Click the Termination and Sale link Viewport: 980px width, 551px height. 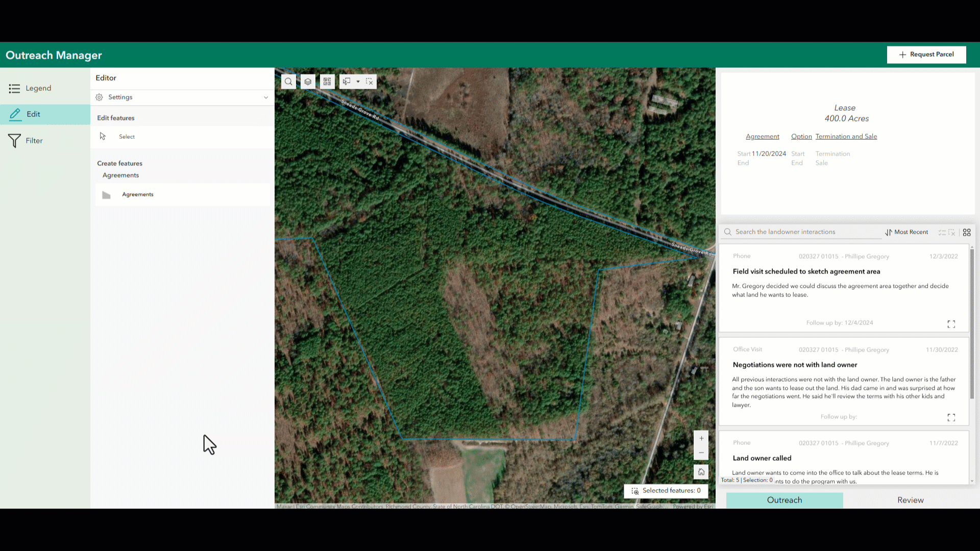[846, 136]
